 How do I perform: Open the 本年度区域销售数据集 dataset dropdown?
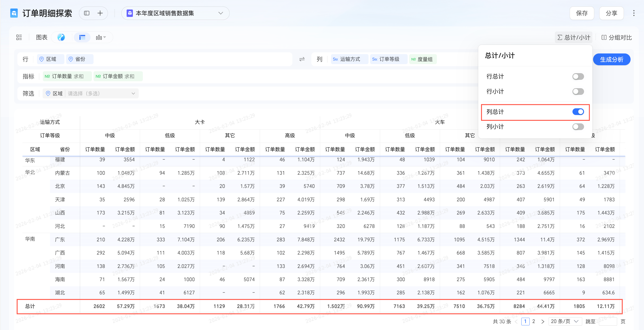click(x=175, y=13)
